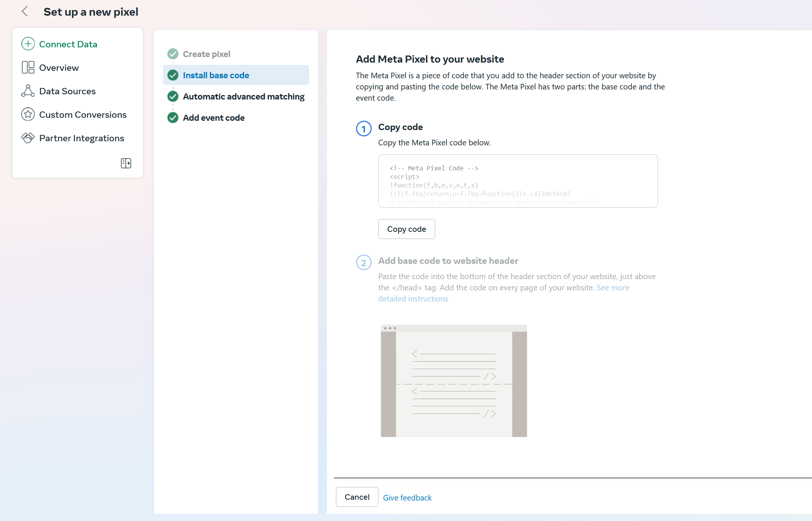Image resolution: width=812 pixels, height=521 pixels.
Task: Click the Set up a new pixel title
Action: [91, 12]
